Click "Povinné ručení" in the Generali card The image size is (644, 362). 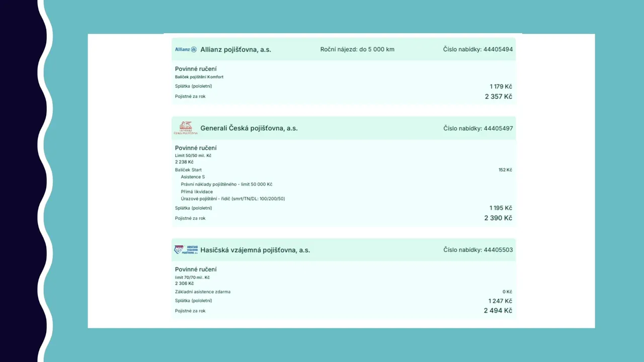pos(196,148)
